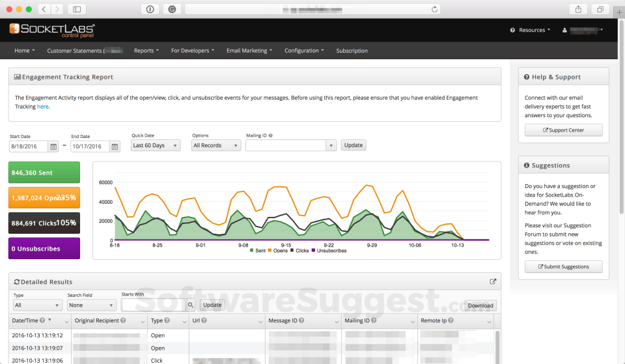This screenshot has height=364, width=625.
Task: Click the user account icon
Action: pos(564,31)
